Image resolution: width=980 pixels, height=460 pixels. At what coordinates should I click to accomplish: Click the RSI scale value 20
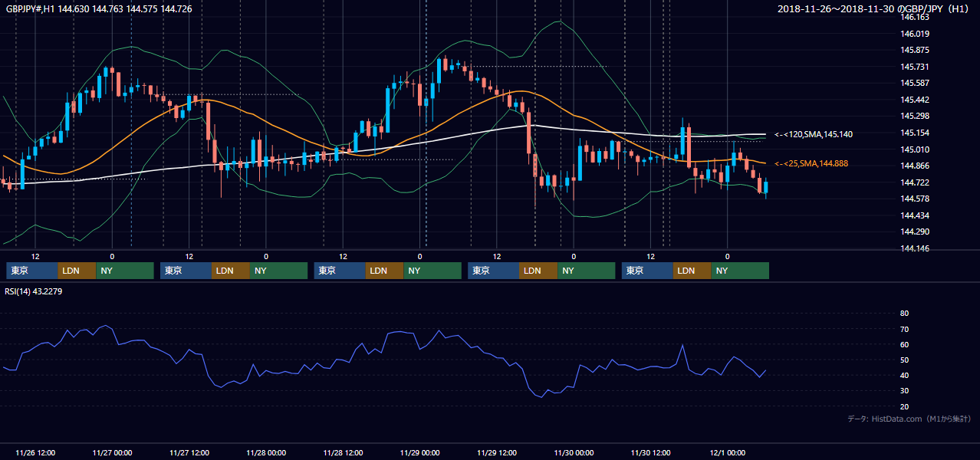904,406
